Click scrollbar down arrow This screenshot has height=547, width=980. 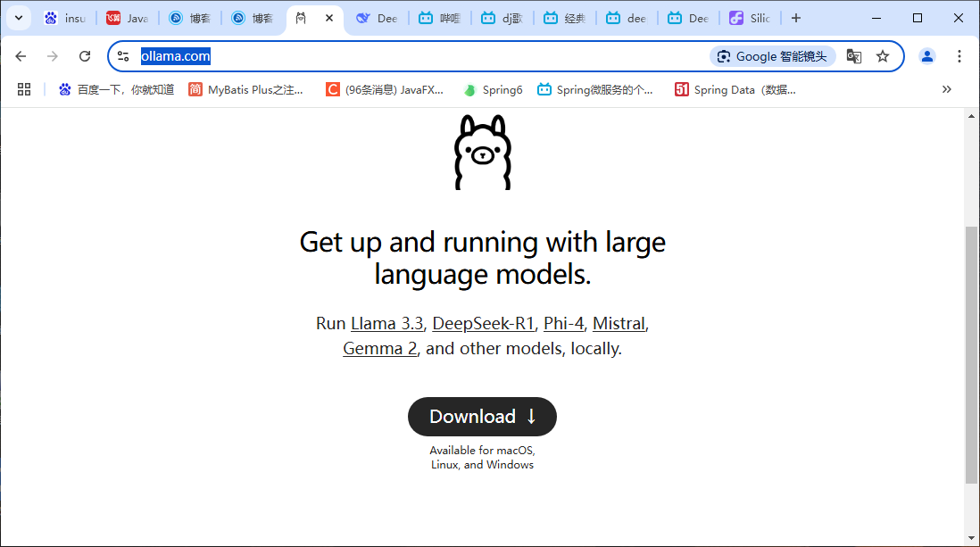970,538
